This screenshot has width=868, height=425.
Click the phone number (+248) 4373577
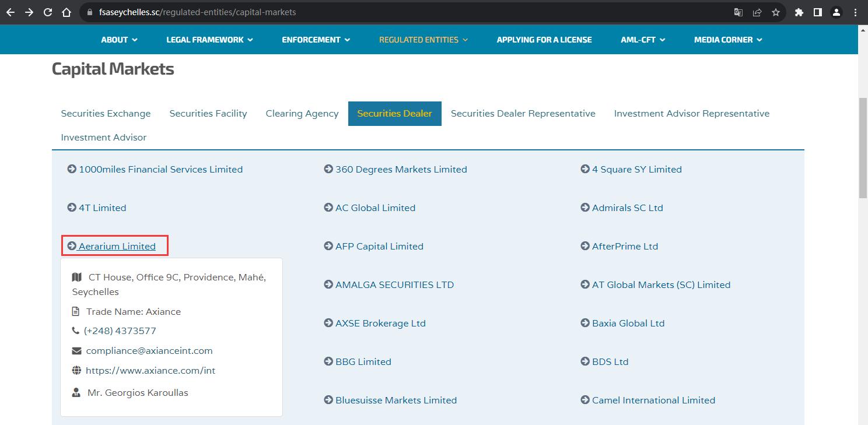pos(120,331)
